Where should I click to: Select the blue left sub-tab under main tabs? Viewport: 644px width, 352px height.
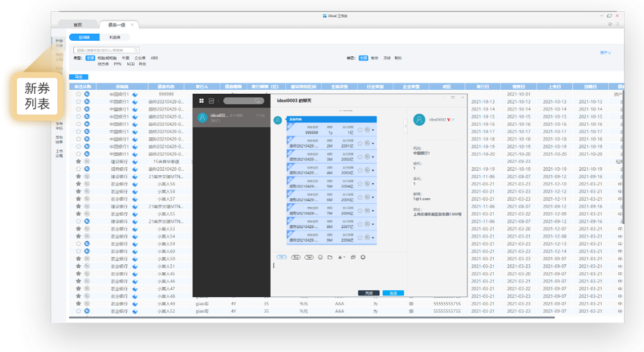(x=84, y=38)
